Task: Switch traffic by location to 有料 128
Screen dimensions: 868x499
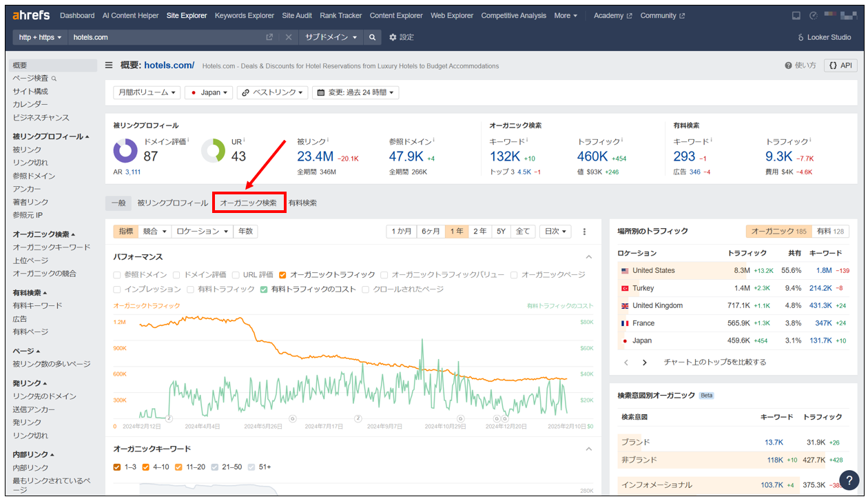Action: [831, 232]
